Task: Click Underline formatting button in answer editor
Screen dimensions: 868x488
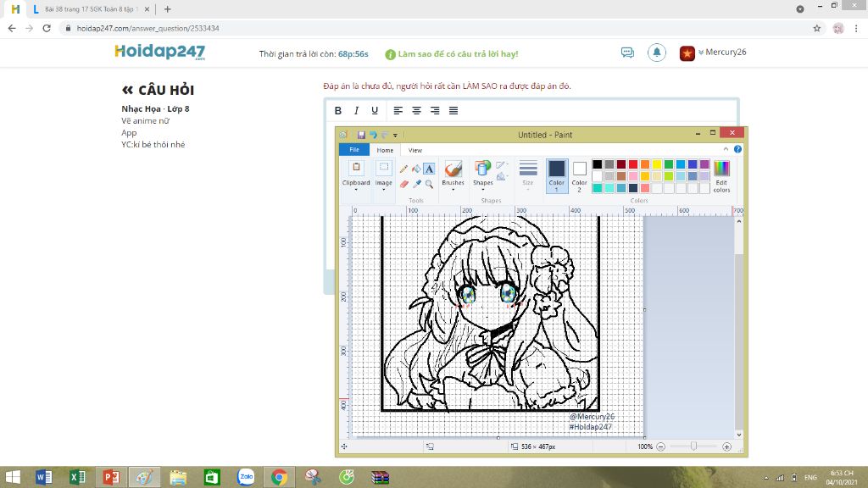Action: (x=375, y=111)
